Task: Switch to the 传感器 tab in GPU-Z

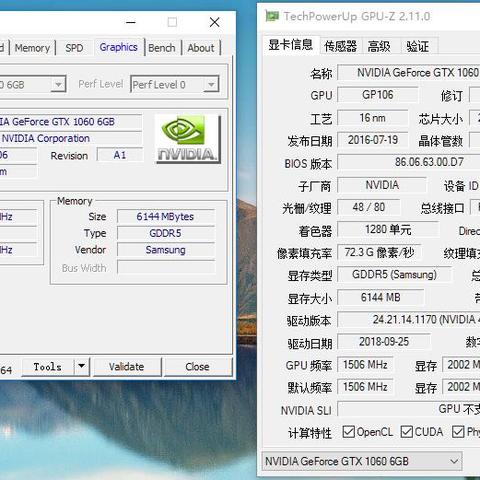Action: pos(340,46)
